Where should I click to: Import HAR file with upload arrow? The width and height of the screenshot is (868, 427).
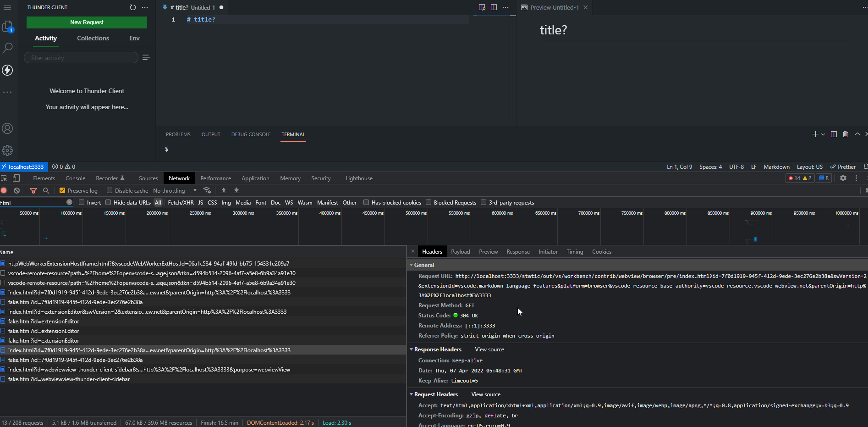tap(224, 190)
